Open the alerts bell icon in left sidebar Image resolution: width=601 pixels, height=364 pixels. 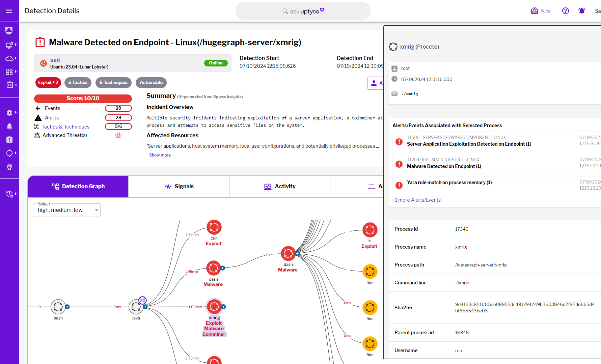9,126
